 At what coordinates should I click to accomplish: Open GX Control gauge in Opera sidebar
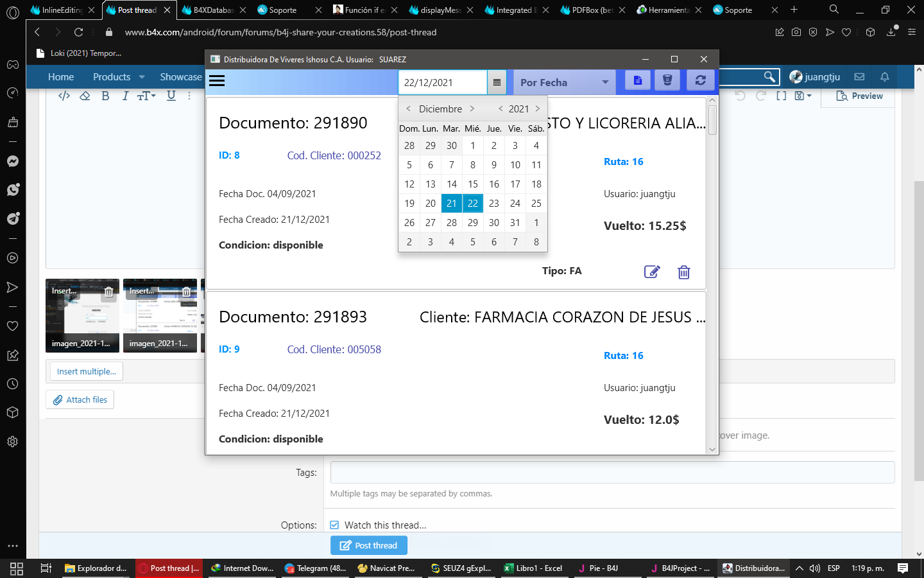12,93
